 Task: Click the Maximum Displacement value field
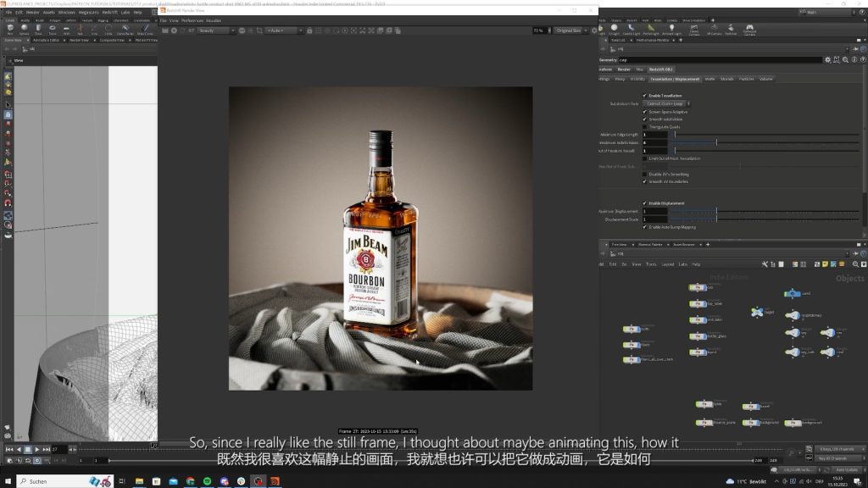[654, 211]
